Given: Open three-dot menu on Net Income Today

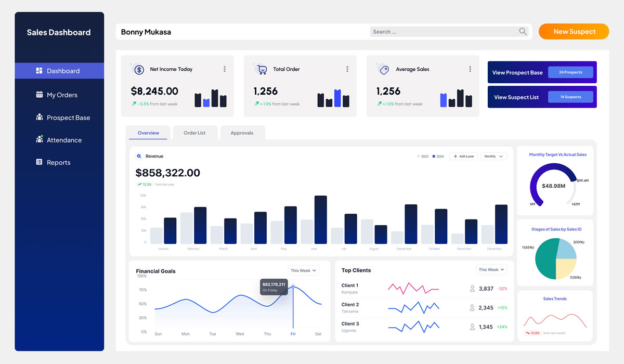Looking at the screenshot, I should tap(225, 69).
